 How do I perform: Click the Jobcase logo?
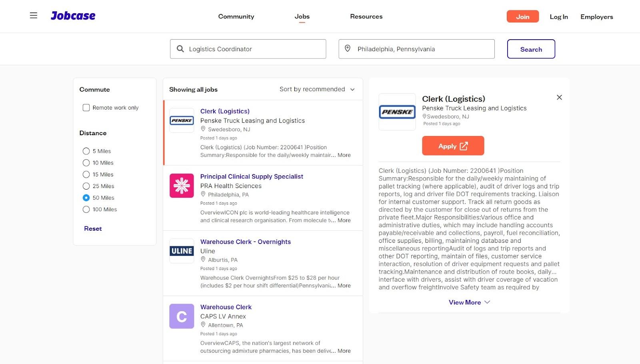(x=73, y=16)
